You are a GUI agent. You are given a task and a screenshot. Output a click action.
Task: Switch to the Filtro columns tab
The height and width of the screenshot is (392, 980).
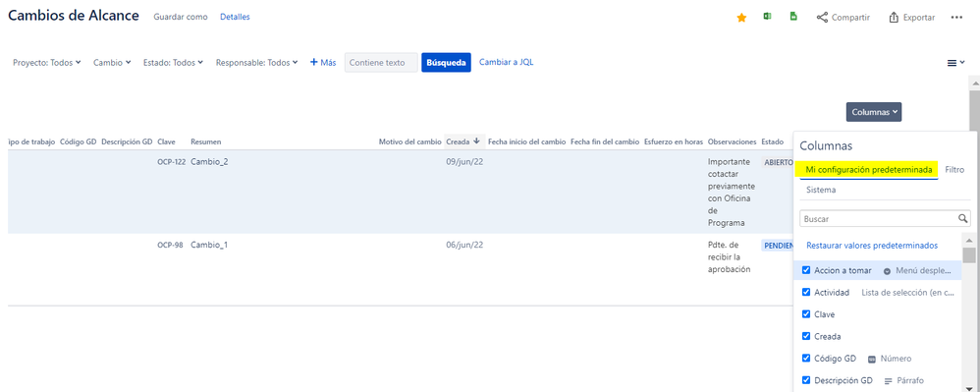tap(954, 169)
